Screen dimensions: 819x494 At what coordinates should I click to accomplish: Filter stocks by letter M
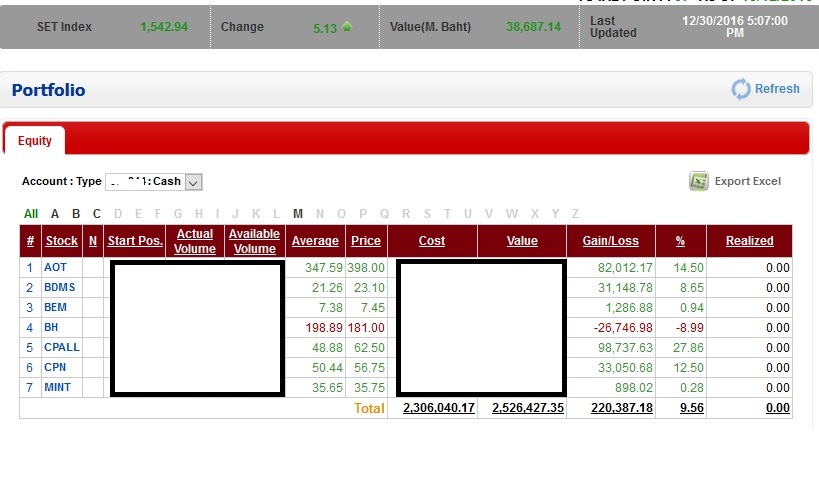coord(298,214)
